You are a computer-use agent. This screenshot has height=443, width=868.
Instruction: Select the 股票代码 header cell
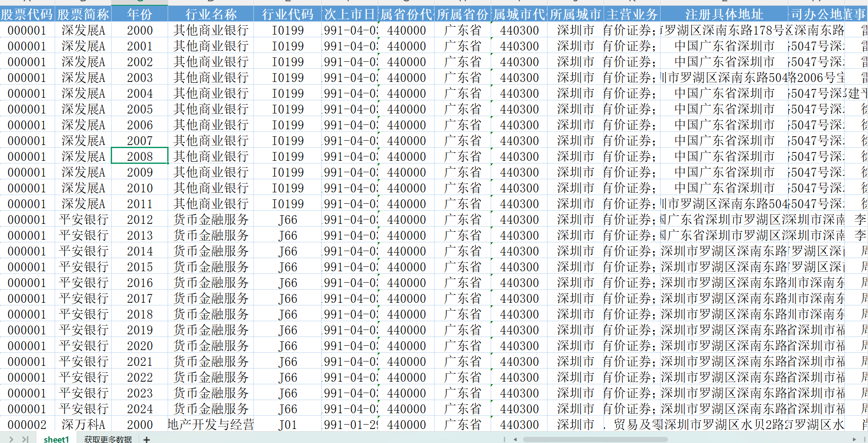point(28,14)
